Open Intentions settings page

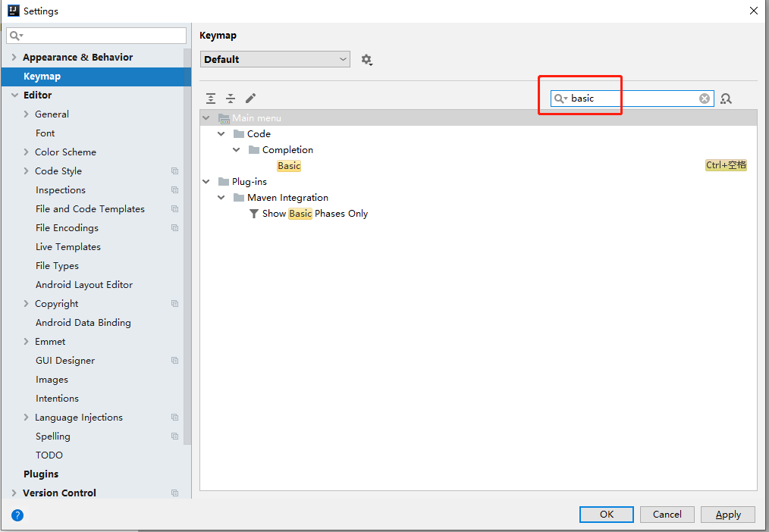click(x=57, y=399)
